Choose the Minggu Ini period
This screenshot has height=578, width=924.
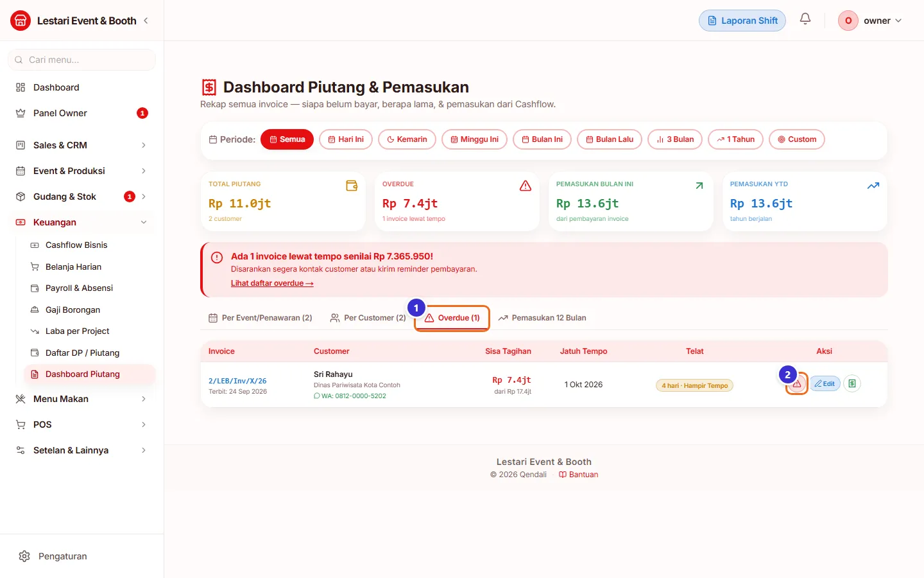(x=474, y=139)
